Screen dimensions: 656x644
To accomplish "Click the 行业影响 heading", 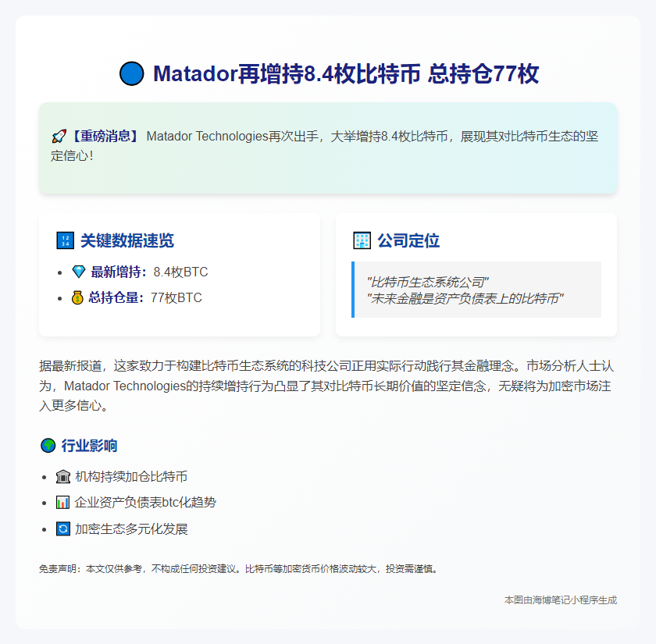I will click(x=90, y=446).
